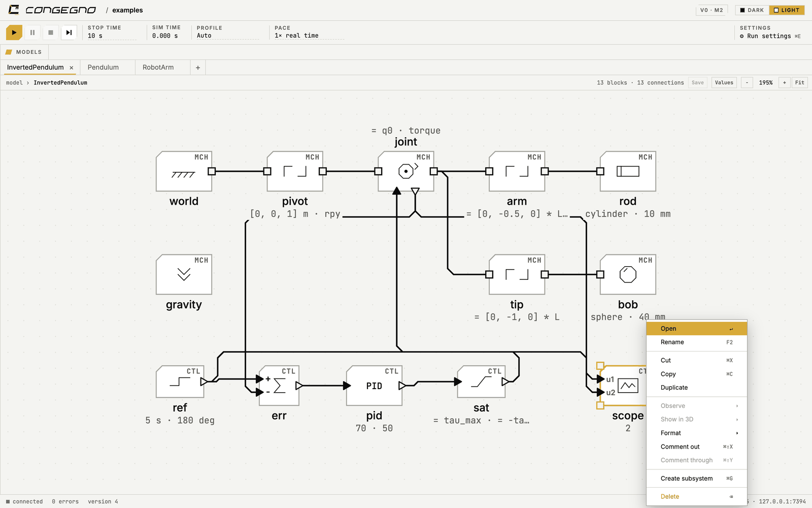Viewport: 812px width, 508px height.
Task: Click the connected status indicator
Action: pos(24,501)
